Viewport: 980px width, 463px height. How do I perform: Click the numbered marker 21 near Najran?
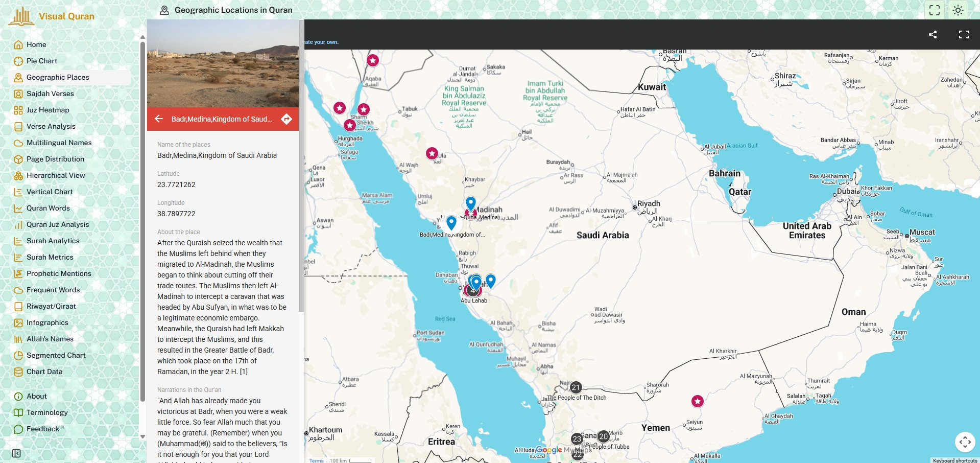pos(576,387)
